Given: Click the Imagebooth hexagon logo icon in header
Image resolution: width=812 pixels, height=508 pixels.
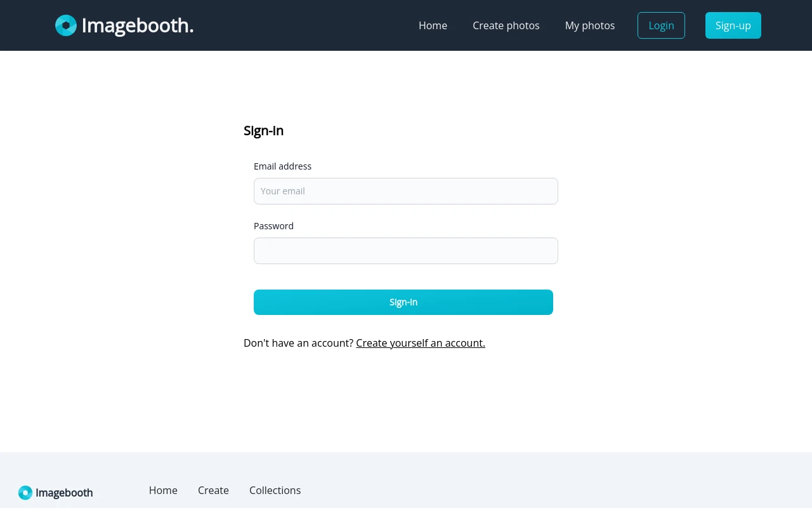Looking at the screenshot, I should pos(66,25).
